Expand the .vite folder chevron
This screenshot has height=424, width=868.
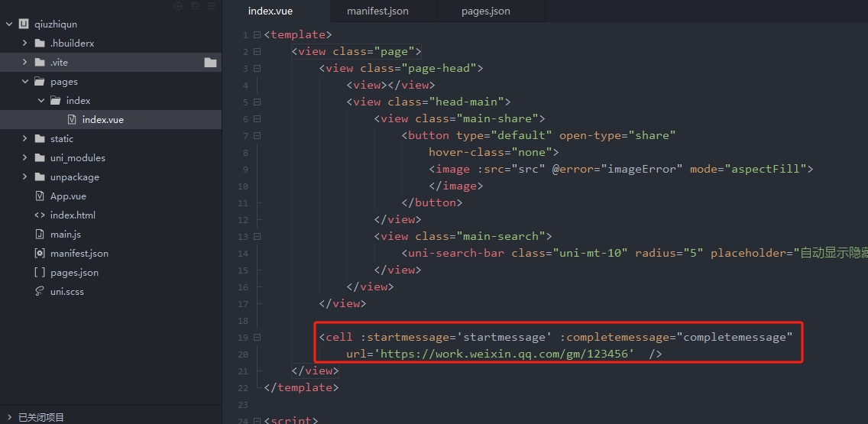click(24, 62)
